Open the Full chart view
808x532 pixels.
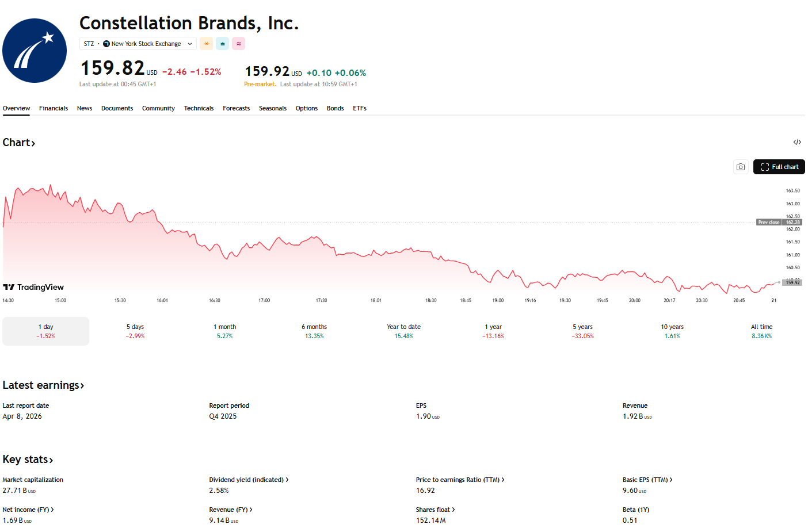click(779, 167)
